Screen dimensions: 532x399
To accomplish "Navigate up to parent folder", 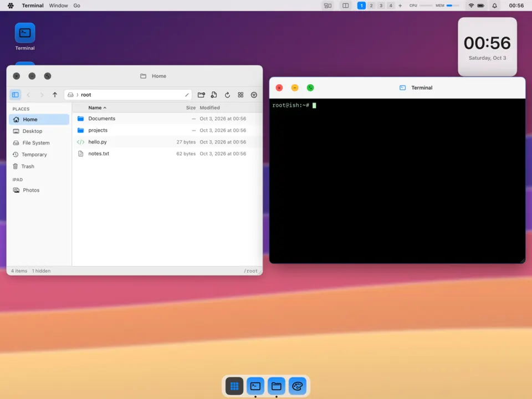I will click(55, 95).
